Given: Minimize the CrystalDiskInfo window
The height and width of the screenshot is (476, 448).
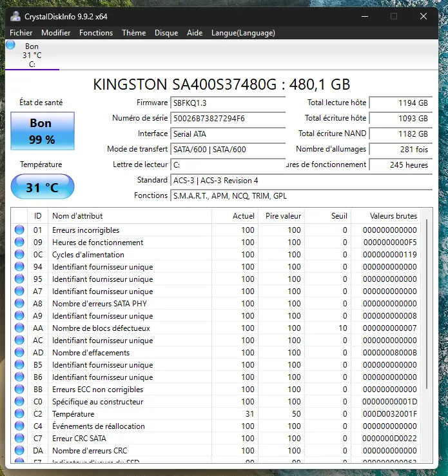Looking at the screenshot, I should coord(365,16).
